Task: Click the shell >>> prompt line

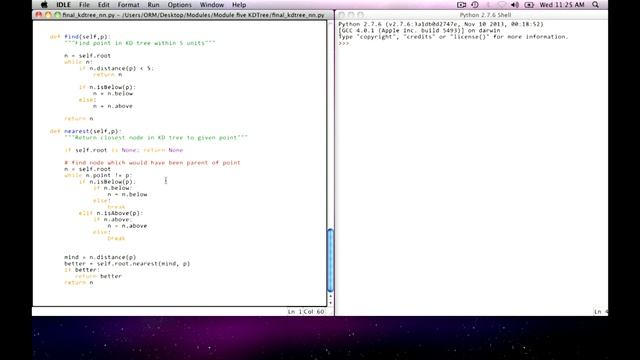Action: tap(344, 43)
